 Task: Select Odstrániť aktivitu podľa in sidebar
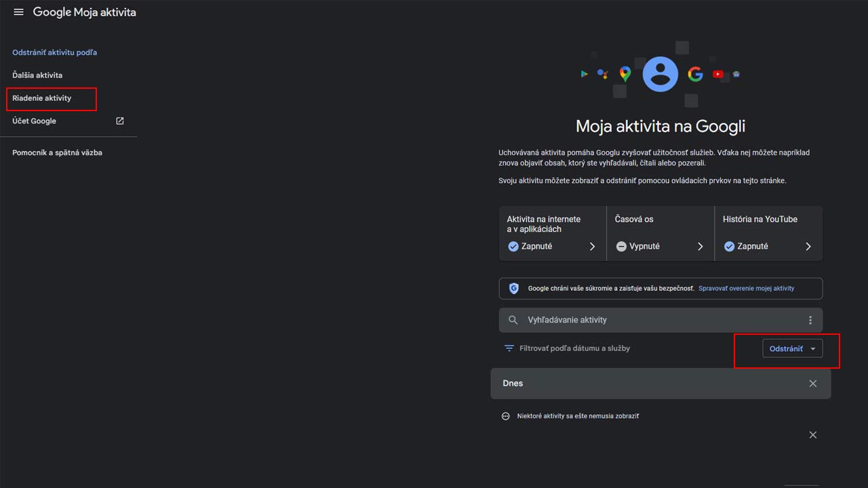tap(54, 52)
